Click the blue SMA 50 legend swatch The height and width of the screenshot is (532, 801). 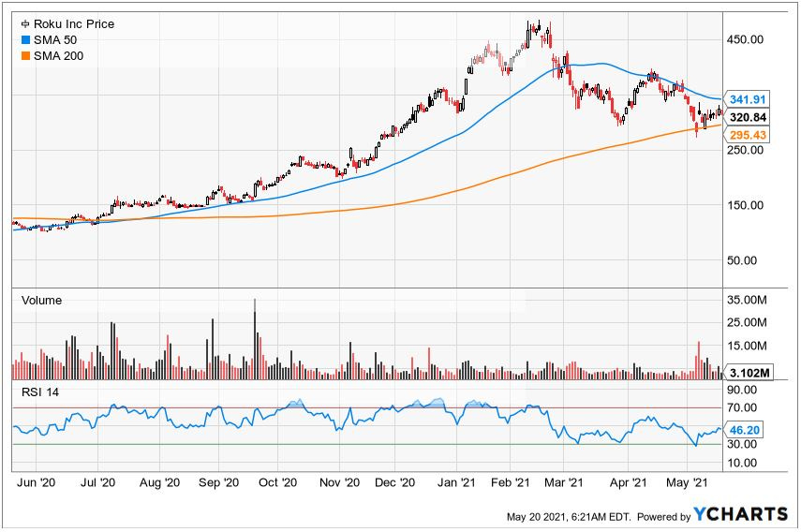pos(25,40)
